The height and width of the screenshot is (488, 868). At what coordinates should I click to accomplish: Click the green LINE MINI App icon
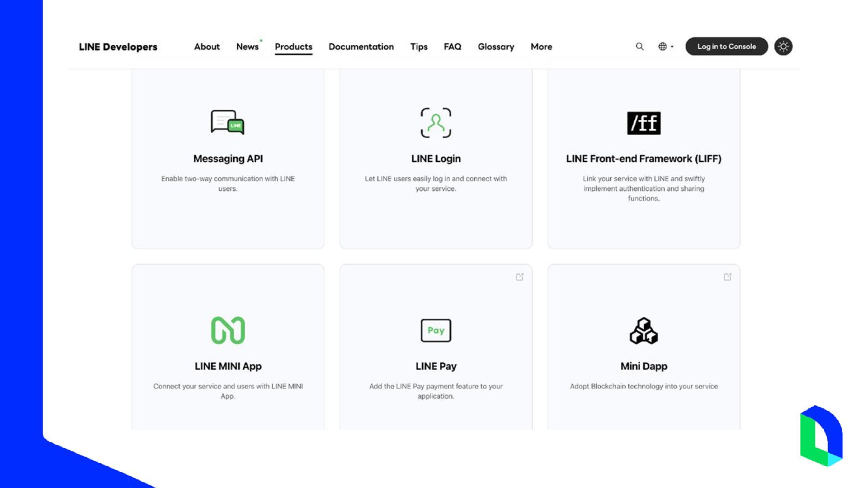tap(228, 330)
